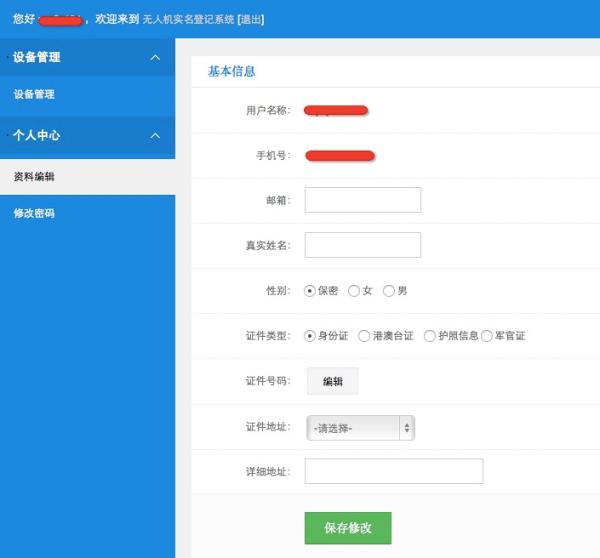Screen dimensions: 600x558
Task: Choose 男 as gender
Action: click(x=389, y=291)
